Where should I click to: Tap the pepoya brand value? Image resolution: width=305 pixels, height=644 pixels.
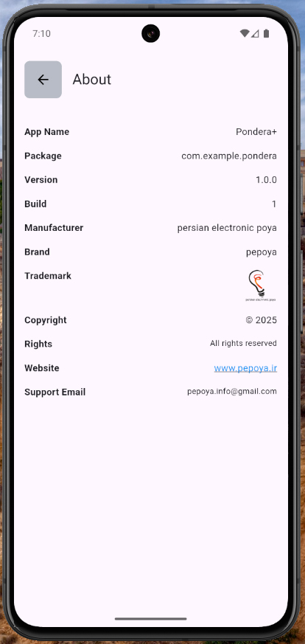262,252
